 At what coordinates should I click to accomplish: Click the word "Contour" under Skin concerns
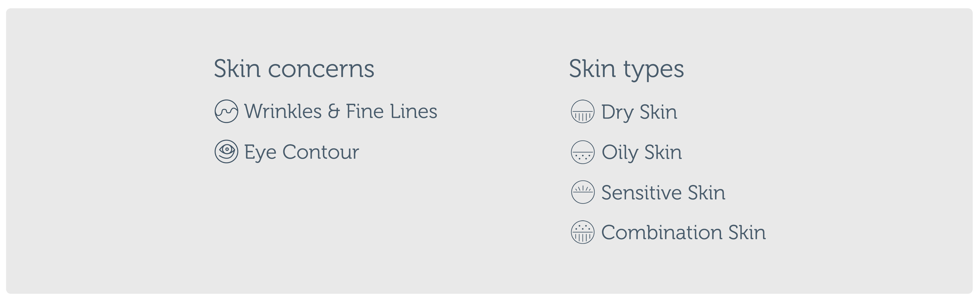pyautogui.click(x=320, y=152)
